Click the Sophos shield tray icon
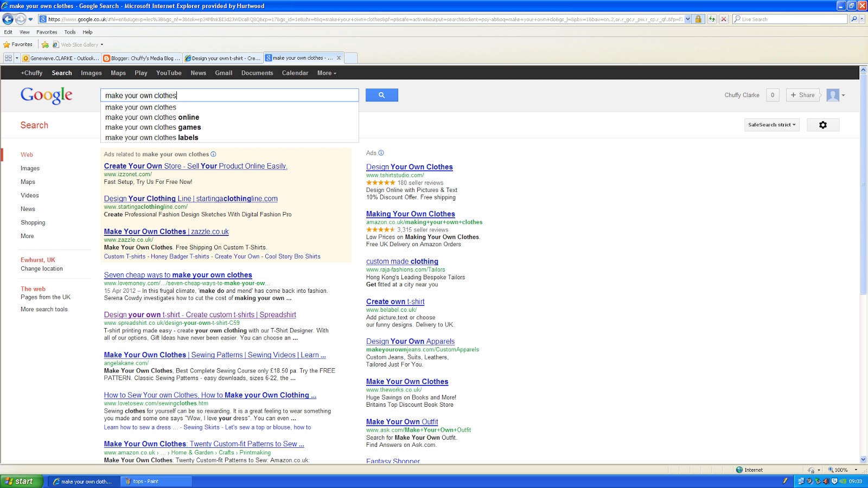This screenshot has height=488, width=868. [834, 481]
